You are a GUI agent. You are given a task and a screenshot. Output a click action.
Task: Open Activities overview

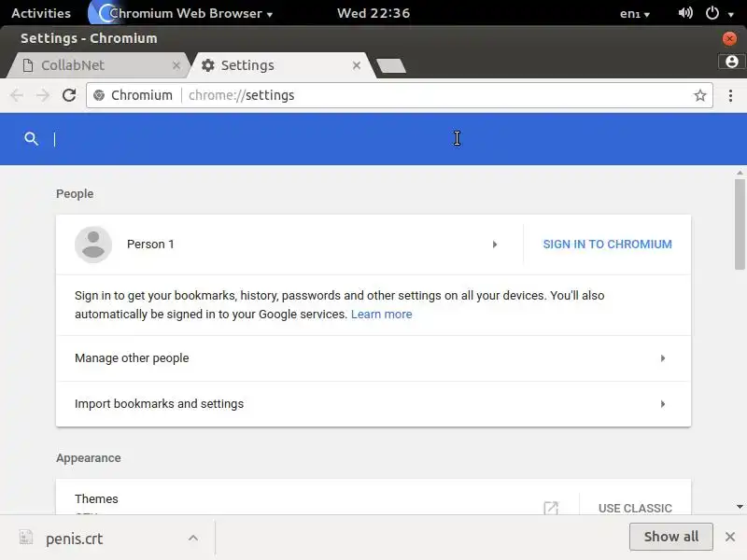[x=41, y=13]
